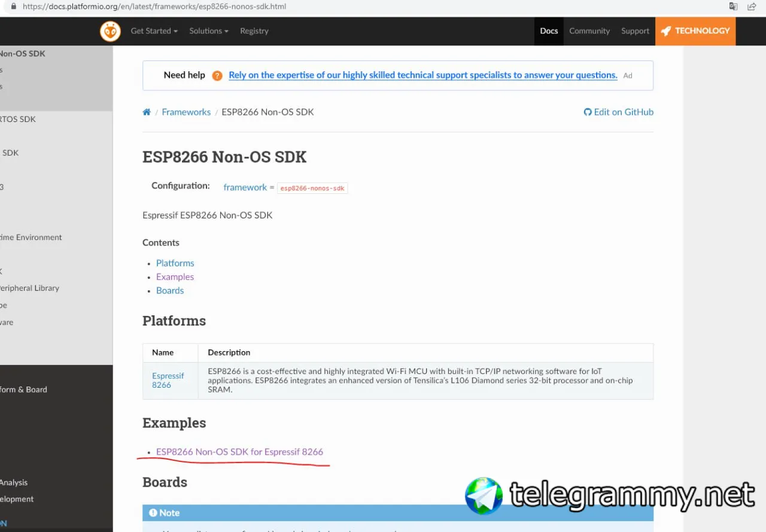
Task: Click the browser address bar URL
Action: [154, 7]
